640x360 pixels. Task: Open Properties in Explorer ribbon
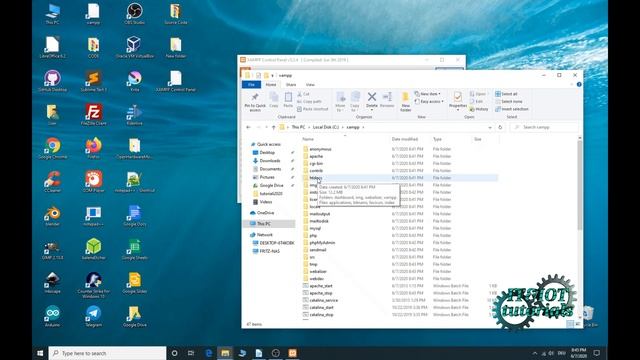click(458, 101)
